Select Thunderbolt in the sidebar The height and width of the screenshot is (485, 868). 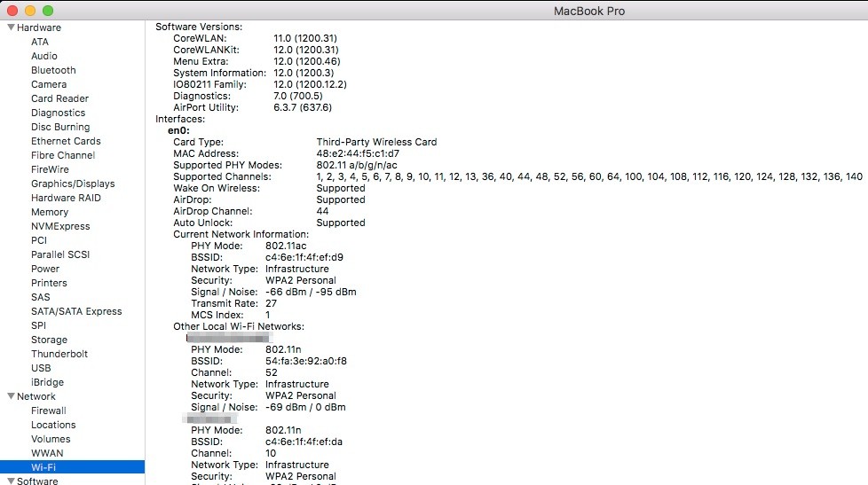[59, 354]
